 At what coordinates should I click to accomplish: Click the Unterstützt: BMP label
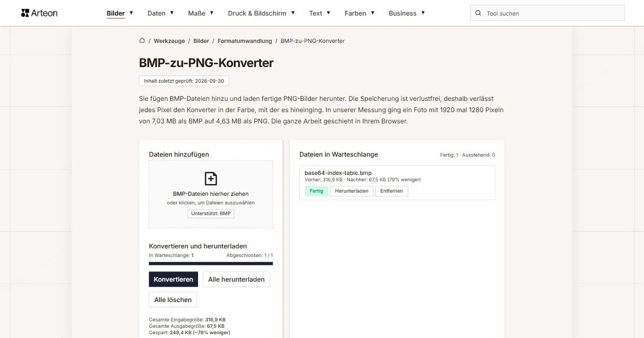pos(211,214)
